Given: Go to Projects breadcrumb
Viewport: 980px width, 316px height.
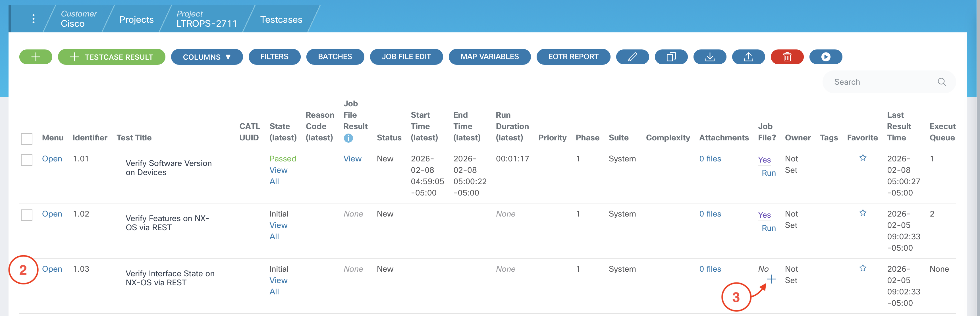Looking at the screenshot, I should pyautogui.click(x=136, y=19).
